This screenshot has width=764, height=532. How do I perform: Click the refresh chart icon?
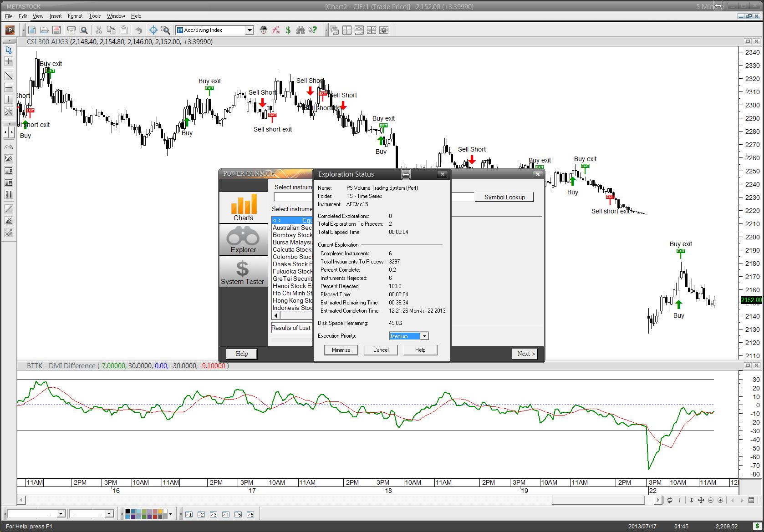point(670,500)
